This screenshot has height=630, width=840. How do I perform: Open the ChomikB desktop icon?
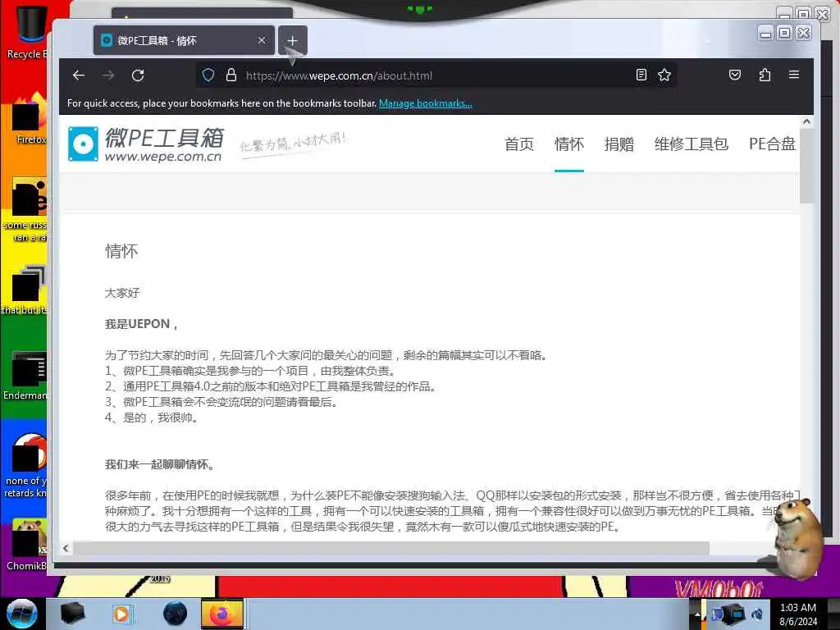27,546
